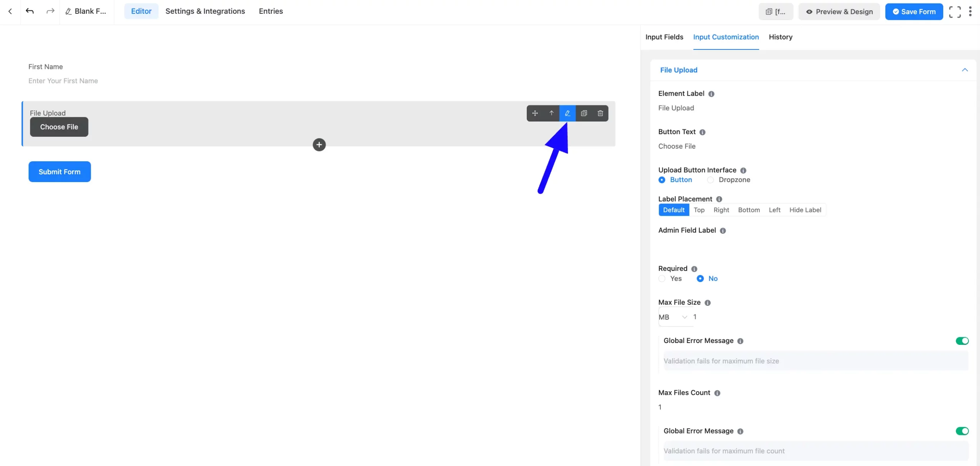Click the redo arrow icon

tap(50, 11)
